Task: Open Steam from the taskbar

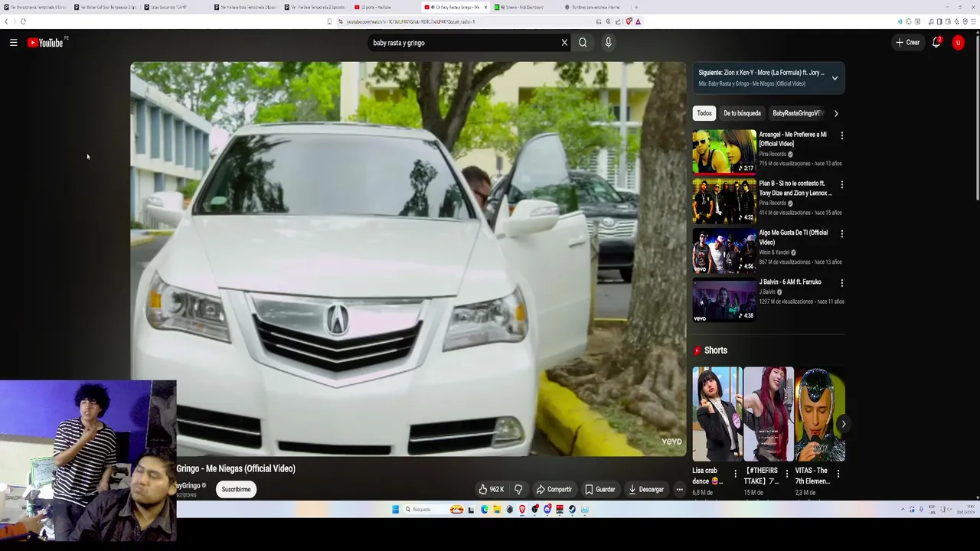Action: (572, 509)
